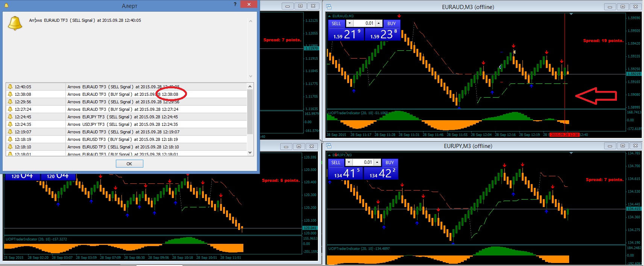
Task: Select the alert message 'EURUSD TF3 (BUY Signal) at 12:18:19'
Action: pos(123,139)
